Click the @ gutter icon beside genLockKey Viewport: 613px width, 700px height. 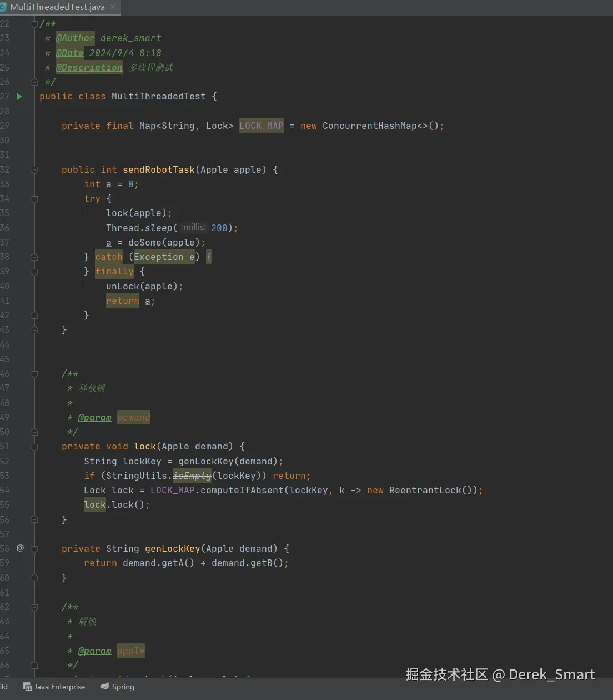pos(20,548)
